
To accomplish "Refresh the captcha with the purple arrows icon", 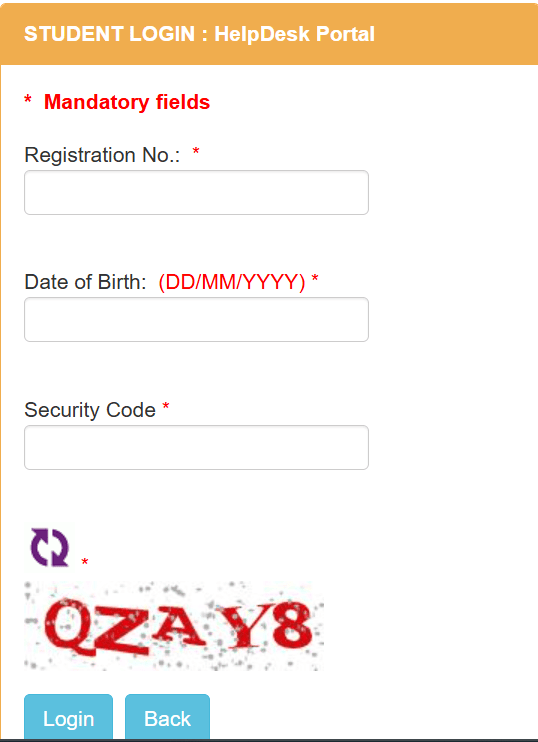I will pos(50,547).
